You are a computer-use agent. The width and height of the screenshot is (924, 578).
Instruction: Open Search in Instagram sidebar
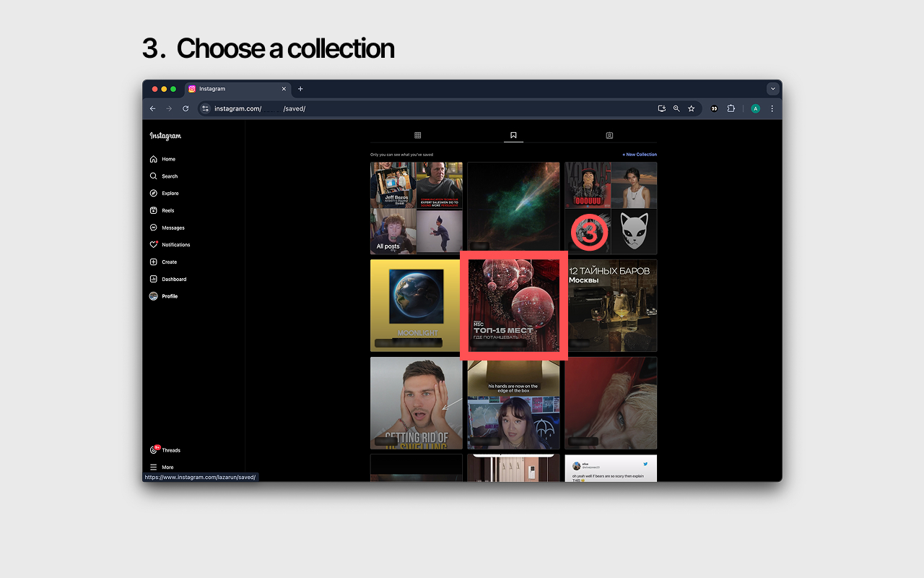163,176
